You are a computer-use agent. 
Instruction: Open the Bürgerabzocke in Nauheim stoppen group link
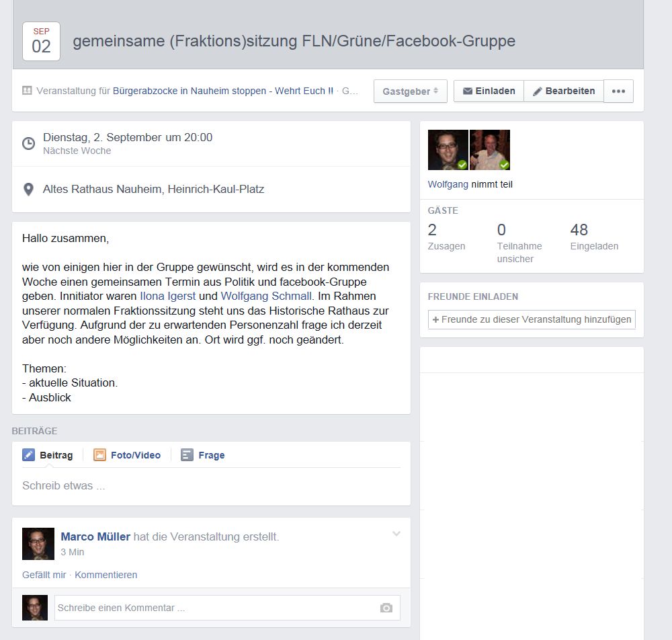(x=222, y=91)
